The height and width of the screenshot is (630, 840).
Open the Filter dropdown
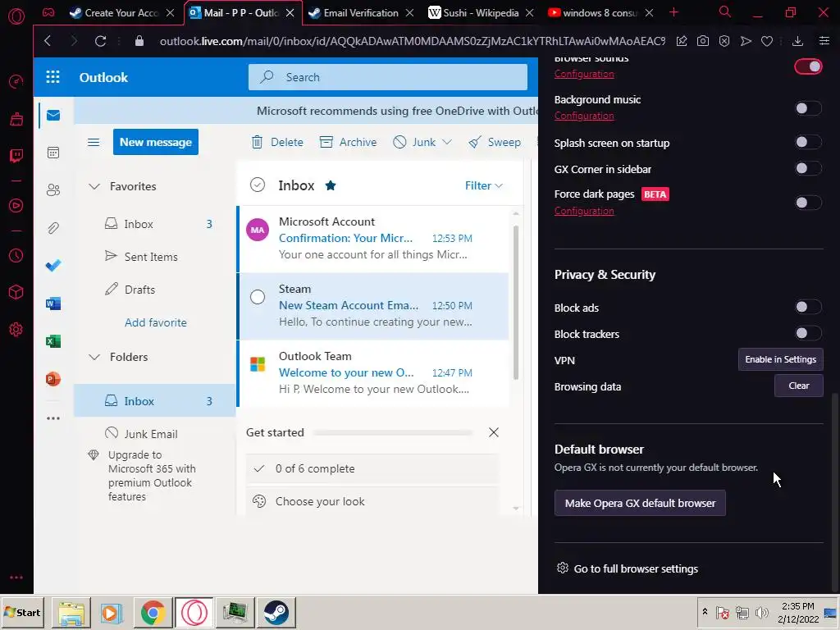pos(484,185)
